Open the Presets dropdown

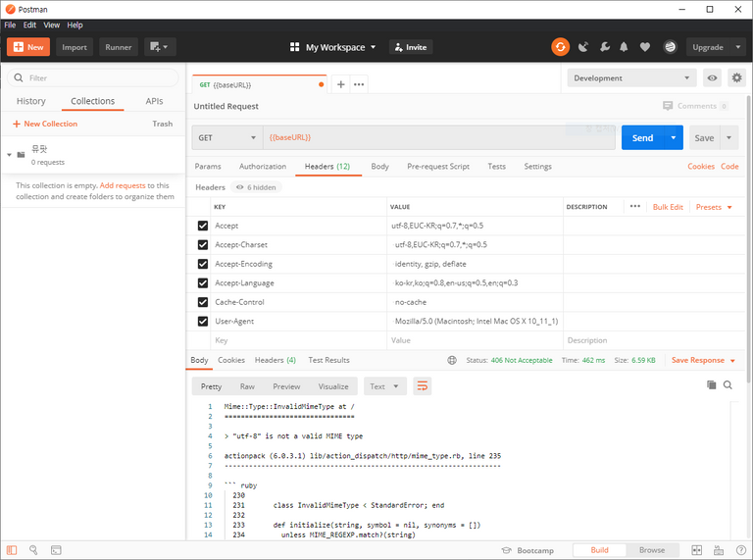[x=714, y=207]
